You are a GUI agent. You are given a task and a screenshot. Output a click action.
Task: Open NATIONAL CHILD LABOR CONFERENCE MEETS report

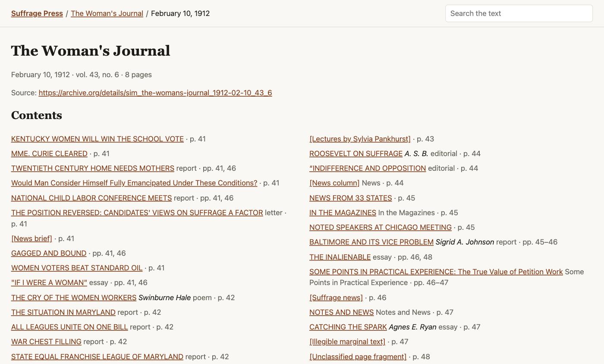coord(91,198)
